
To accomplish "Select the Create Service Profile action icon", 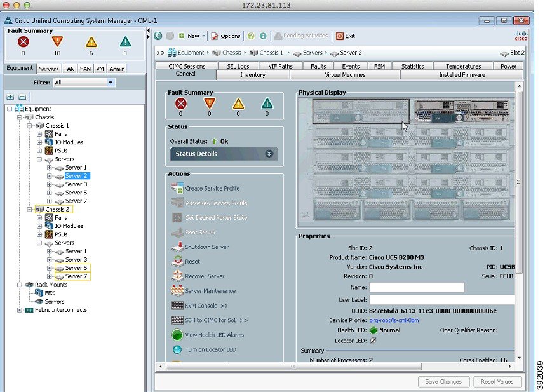I will point(177,188).
